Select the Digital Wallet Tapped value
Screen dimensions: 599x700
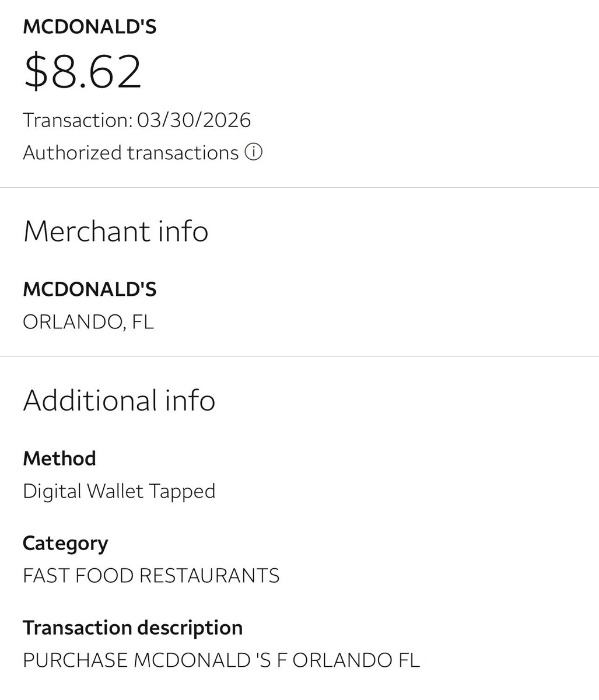click(x=119, y=491)
